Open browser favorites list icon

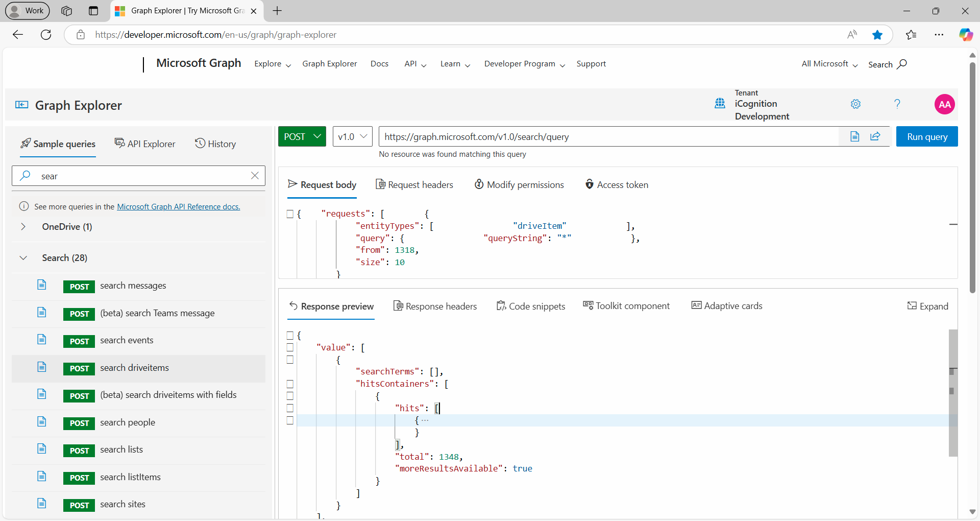coord(911,35)
